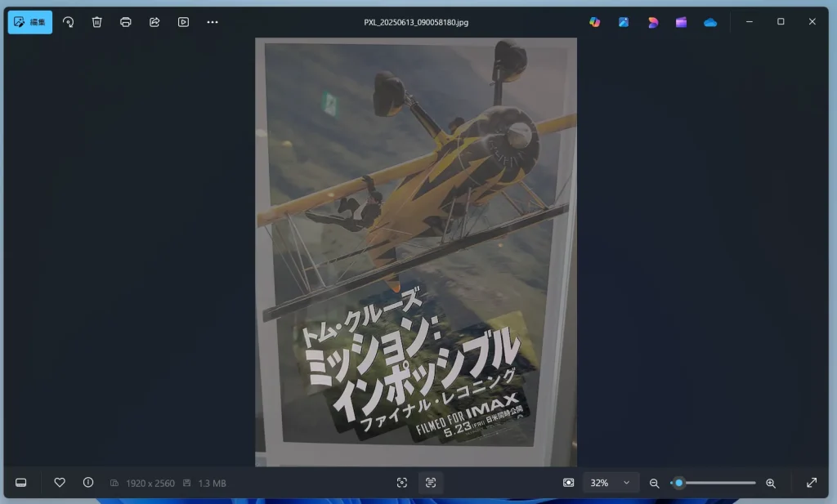
Task: Open the OneDrive cloud icon
Action: (710, 22)
